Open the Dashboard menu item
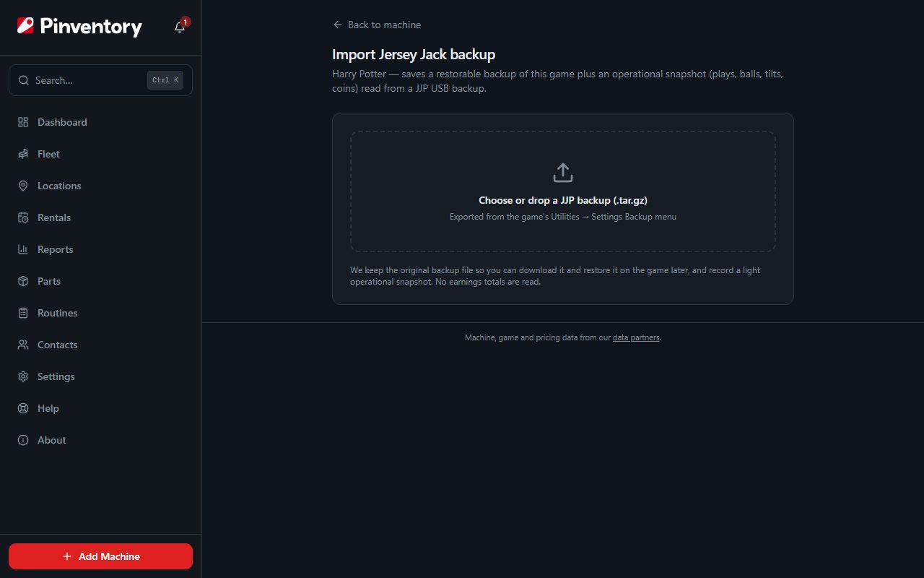 click(x=100, y=122)
